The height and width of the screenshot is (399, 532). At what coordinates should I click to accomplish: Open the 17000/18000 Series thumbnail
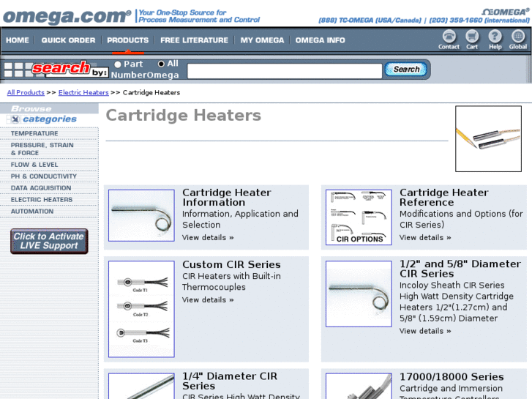coord(359,386)
